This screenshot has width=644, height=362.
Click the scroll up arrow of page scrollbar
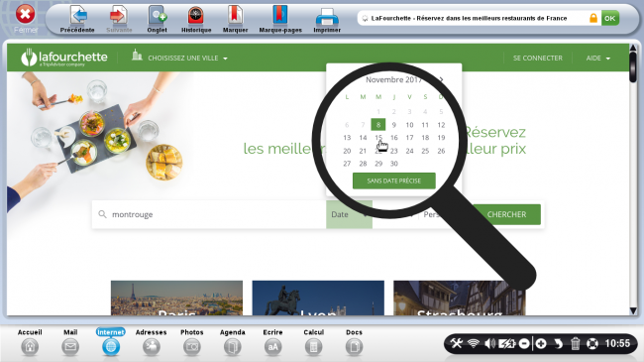633,49
